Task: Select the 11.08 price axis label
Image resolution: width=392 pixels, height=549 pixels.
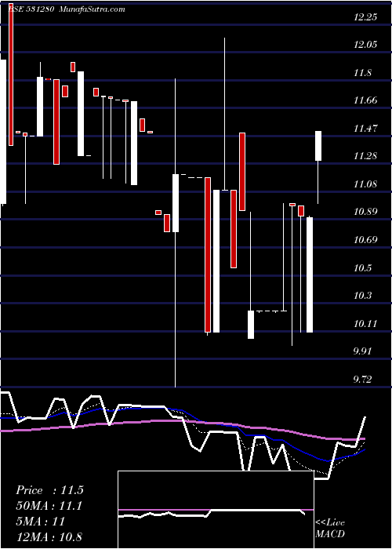Action: 365,184
